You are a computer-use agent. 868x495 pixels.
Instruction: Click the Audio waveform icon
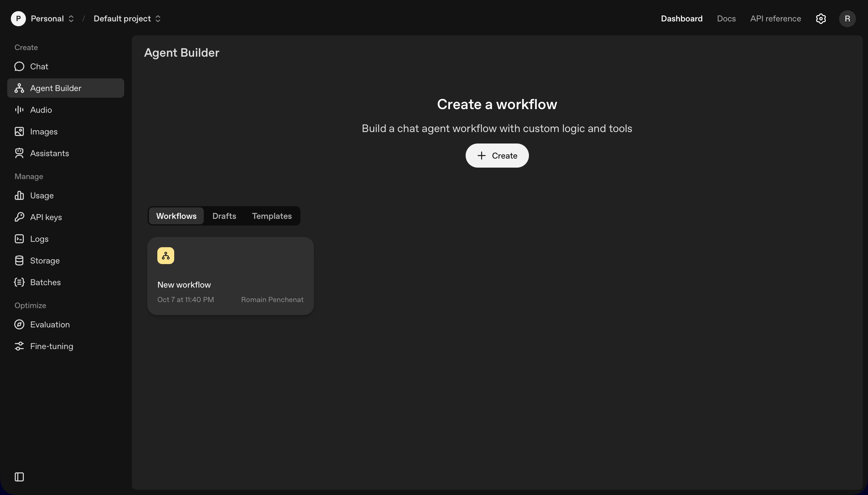coord(19,110)
